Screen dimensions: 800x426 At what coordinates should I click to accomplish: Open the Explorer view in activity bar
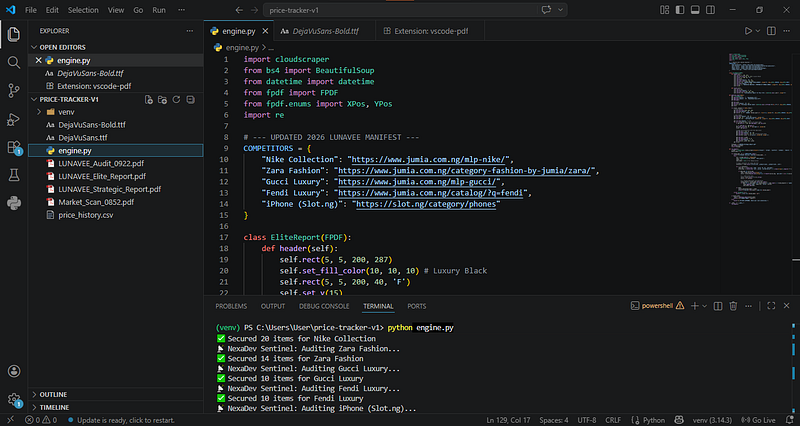(14, 34)
